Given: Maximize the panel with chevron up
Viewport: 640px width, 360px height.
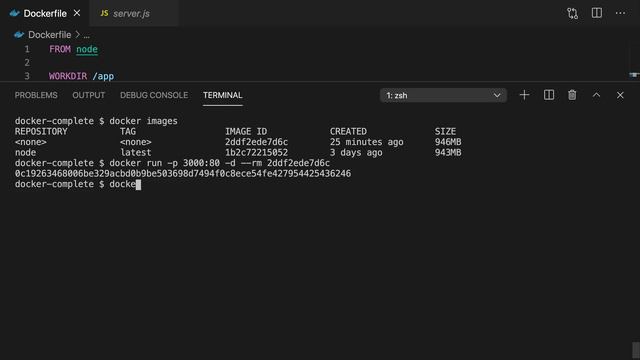Looking at the screenshot, I should [596, 95].
